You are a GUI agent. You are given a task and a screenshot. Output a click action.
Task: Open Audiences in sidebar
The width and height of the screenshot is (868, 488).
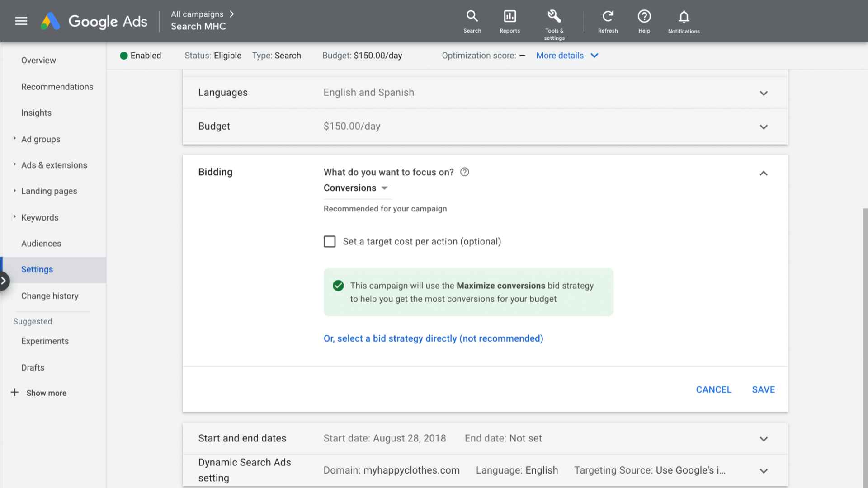click(41, 244)
